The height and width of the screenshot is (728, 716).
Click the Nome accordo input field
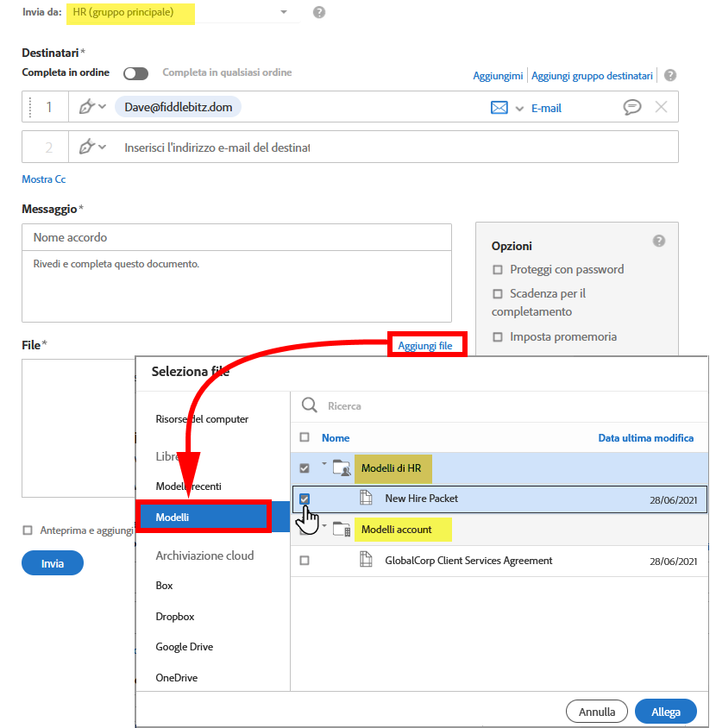236,237
